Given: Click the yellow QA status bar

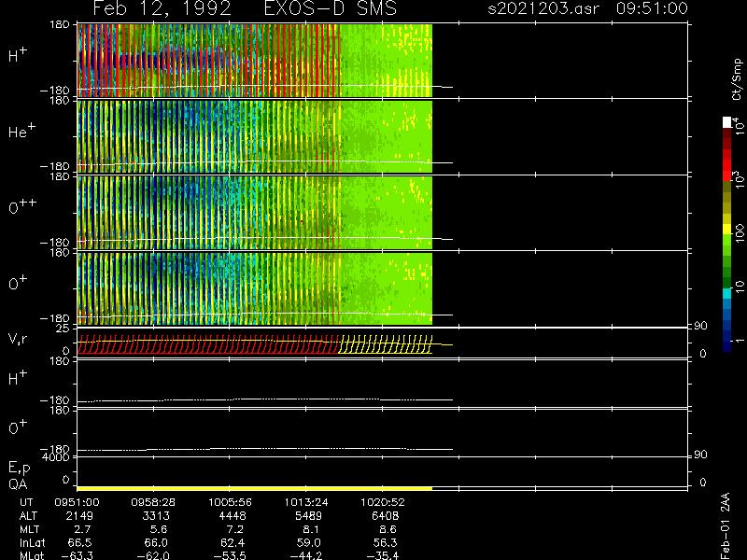Looking at the screenshot, I should coord(254,488).
